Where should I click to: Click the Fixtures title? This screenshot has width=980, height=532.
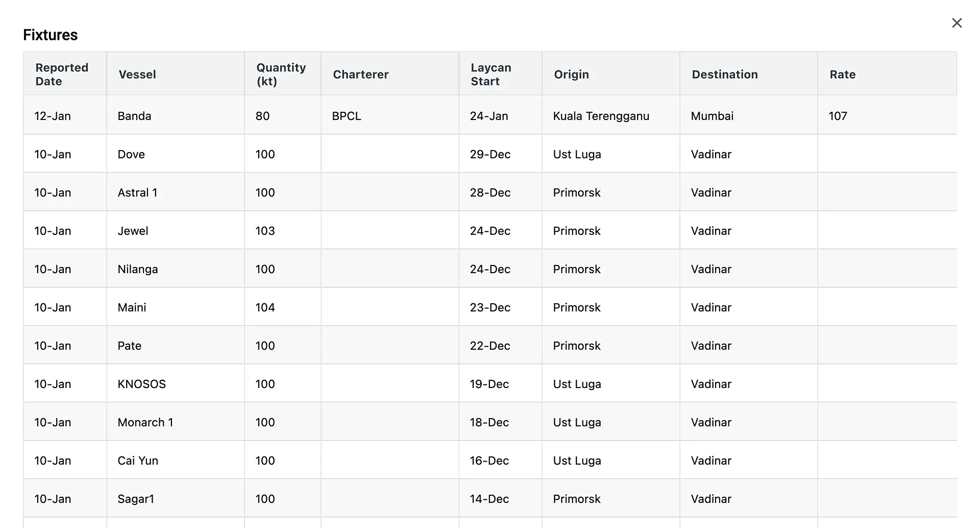click(50, 35)
